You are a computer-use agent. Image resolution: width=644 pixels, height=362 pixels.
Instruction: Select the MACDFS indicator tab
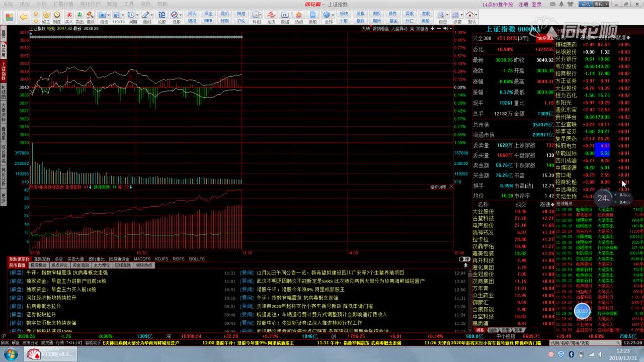click(142, 259)
